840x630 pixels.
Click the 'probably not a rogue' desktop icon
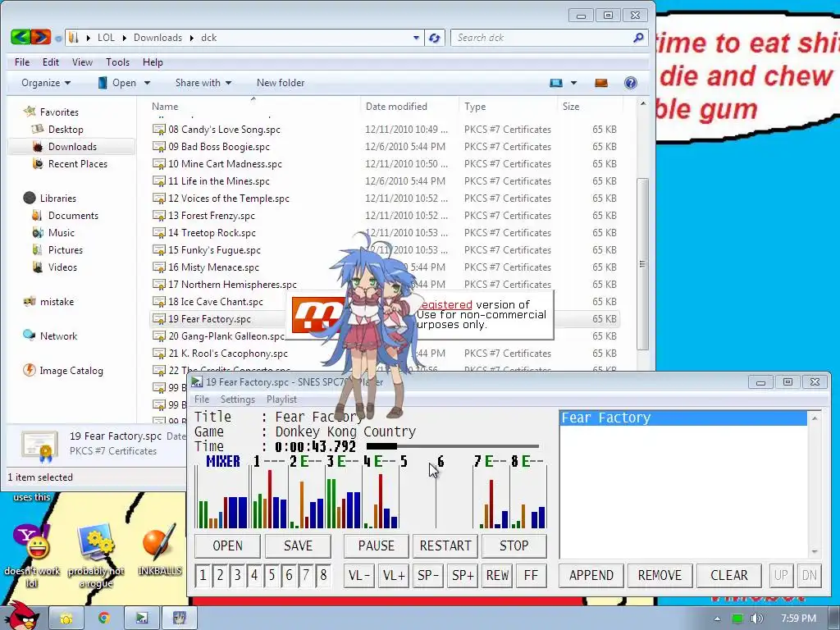pyautogui.click(x=96, y=542)
